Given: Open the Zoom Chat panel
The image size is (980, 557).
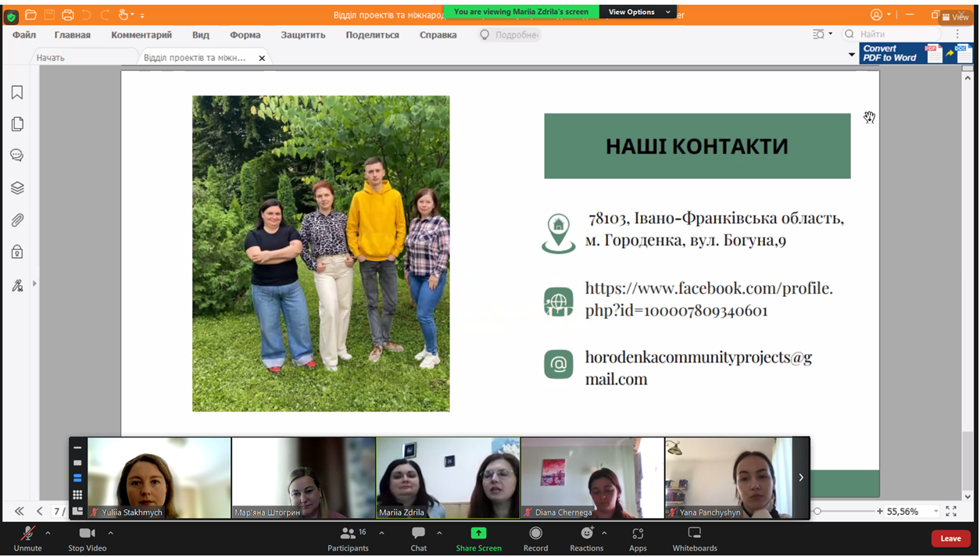Looking at the screenshot, I should 419,538.
